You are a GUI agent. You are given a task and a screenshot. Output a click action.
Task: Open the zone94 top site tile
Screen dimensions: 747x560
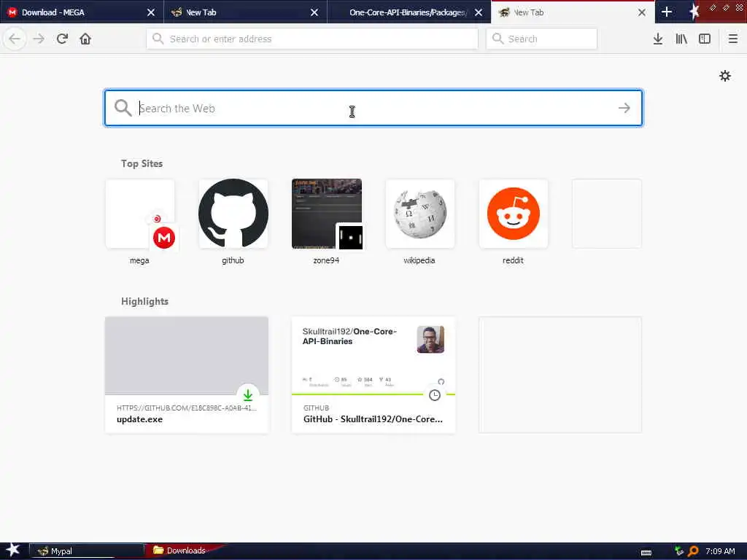pyautogui.click(x=326, y=214)
